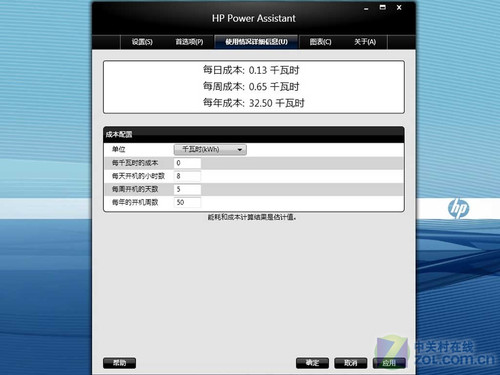Go to the 关于(A) tab
The width and height of the screenshot is (500, 375).
[x=365, y=42]
